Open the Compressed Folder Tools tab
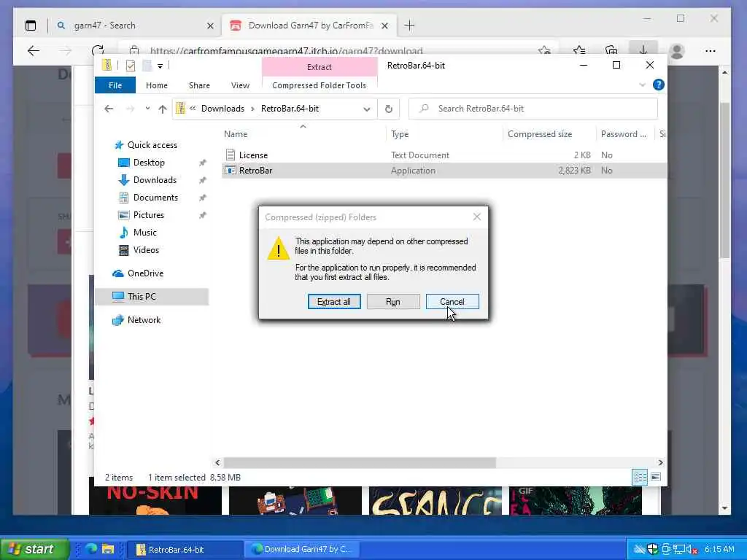This screenshot has width=747, height=560. (x=320, y=85)
